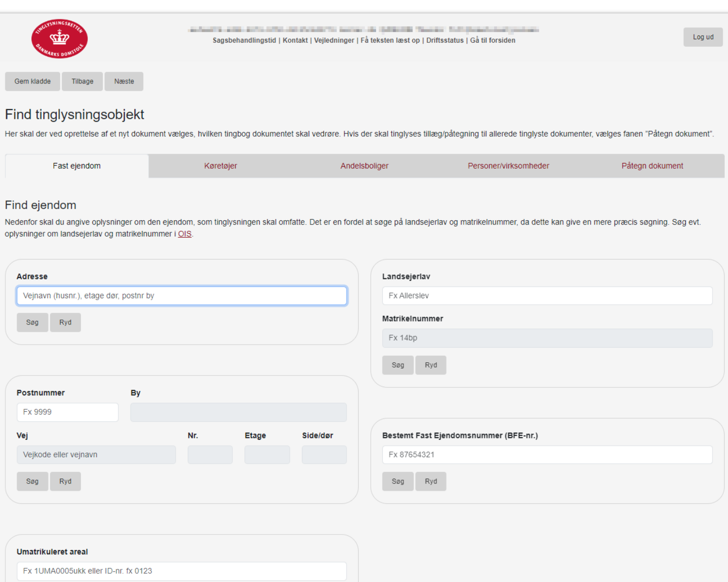This screenshot has width=728, height=582.
Task: Switch to the Køretøjer tab
Action: 220,166
